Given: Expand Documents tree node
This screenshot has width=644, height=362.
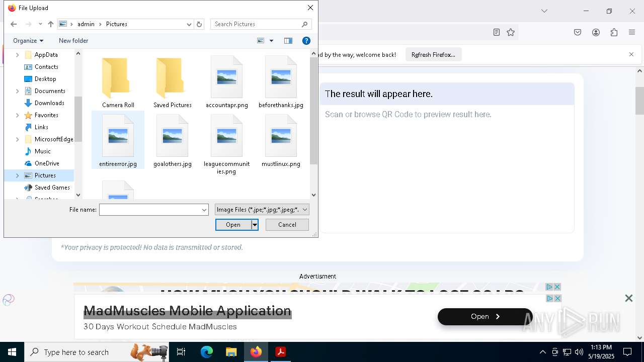Looking at the screenshot, I should (x=18, y=91).
